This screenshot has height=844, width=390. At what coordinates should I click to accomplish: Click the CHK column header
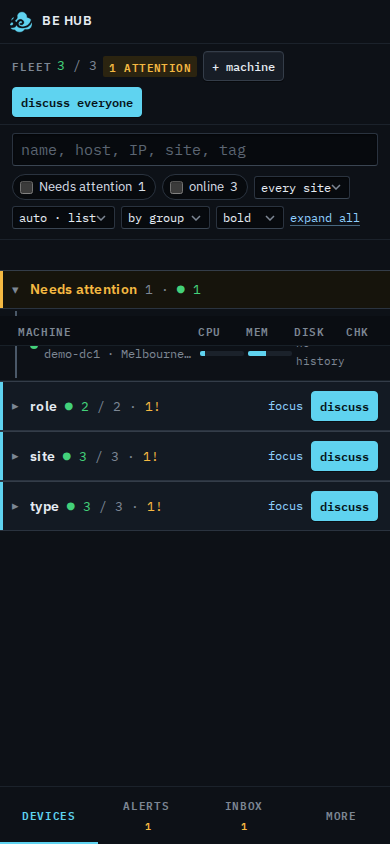(357, 332)
